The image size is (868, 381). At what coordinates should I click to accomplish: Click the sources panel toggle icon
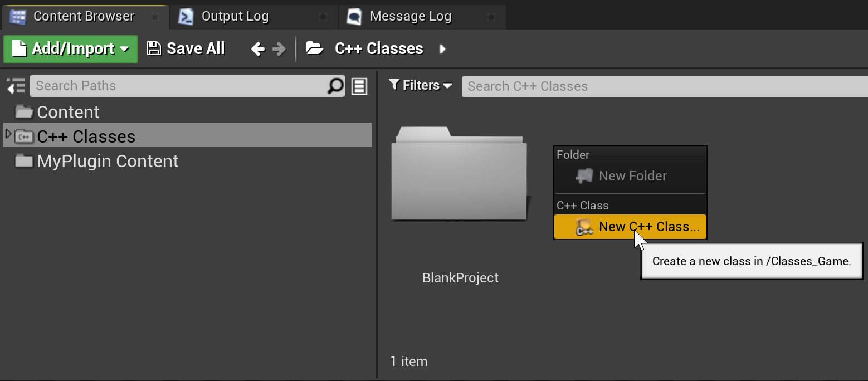point(15,85)
